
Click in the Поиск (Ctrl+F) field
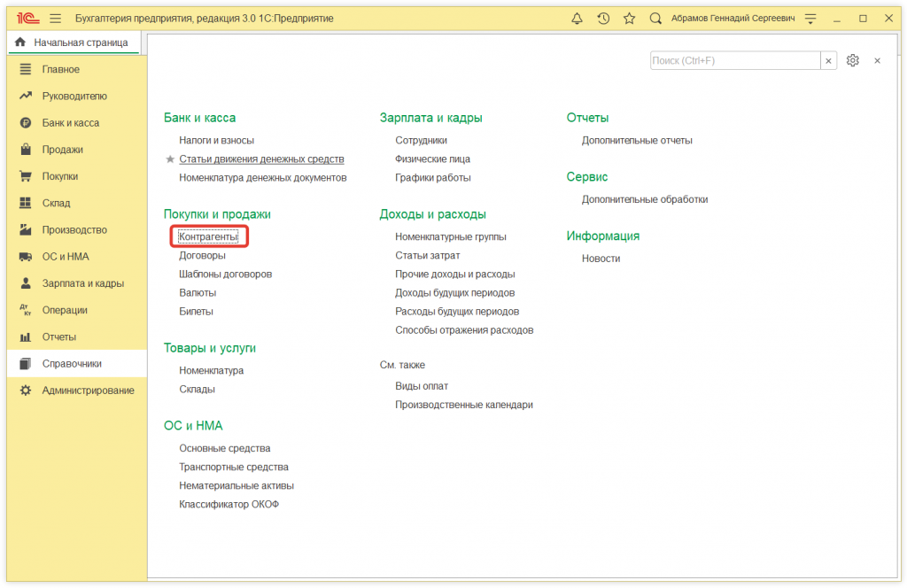735,60
